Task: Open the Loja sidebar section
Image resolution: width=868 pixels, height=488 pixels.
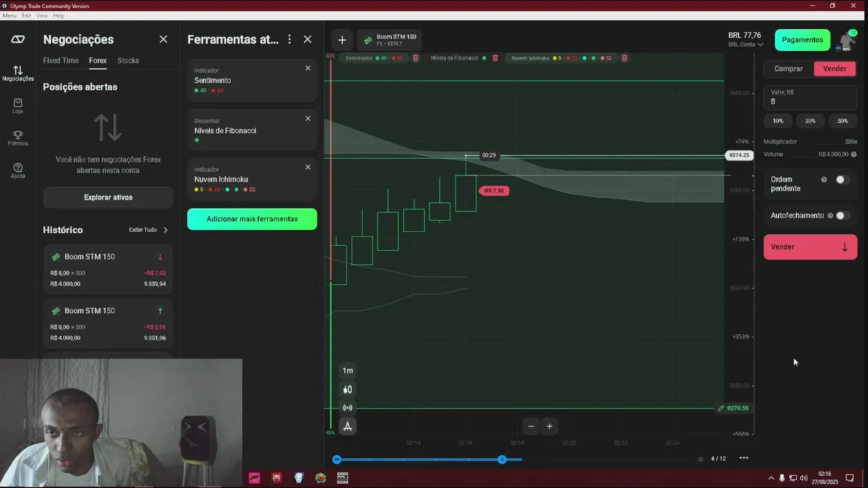Action: [18, 106]
